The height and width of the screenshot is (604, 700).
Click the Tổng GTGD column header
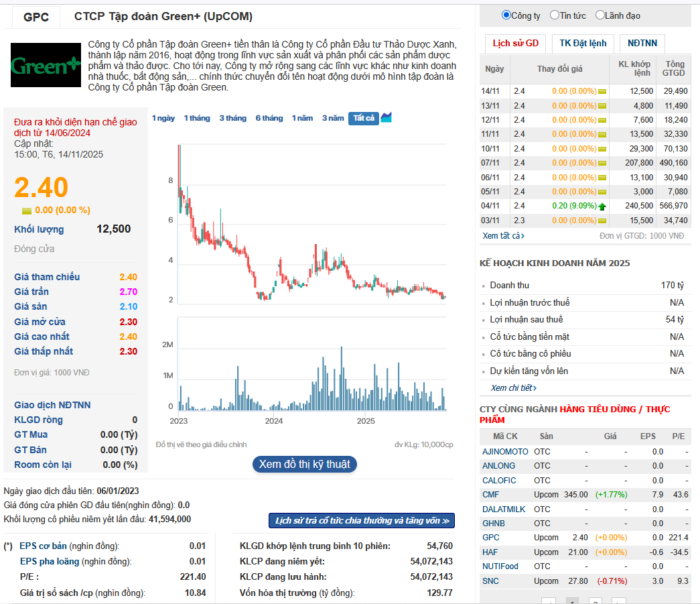coord(673,68)
